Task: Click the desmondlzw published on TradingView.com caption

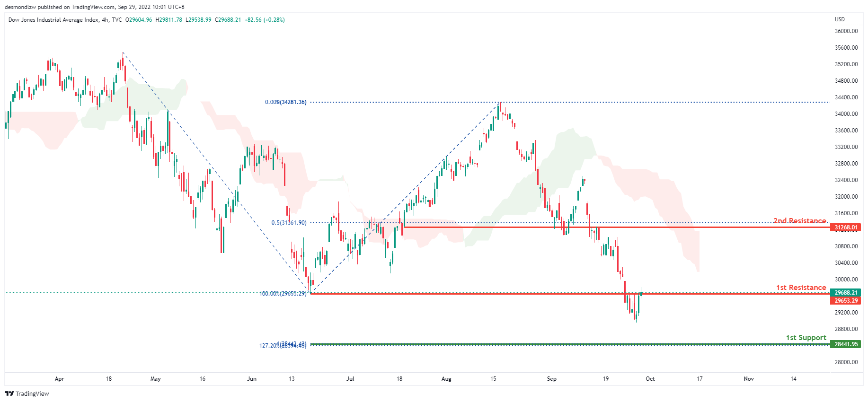Action: (x=95, y=7)
